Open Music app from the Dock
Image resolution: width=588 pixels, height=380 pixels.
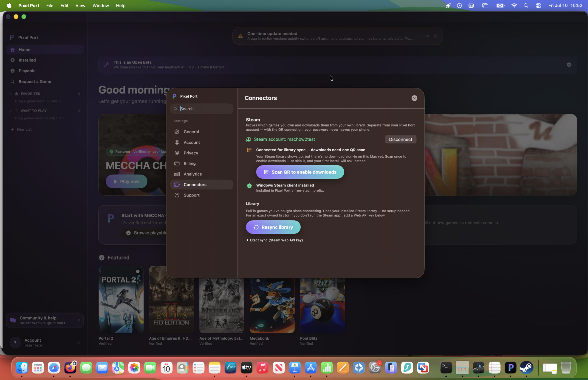(x=262, y=368)
